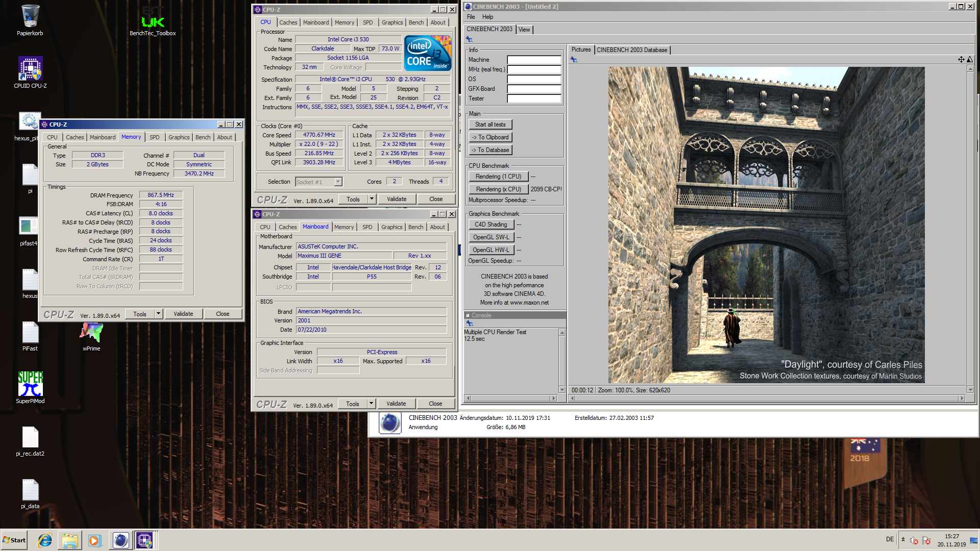Expand Tools dropdown arrow in CPU-Z Memory window
The height and width of the screenshot is (551, 980).
[158, 314]
